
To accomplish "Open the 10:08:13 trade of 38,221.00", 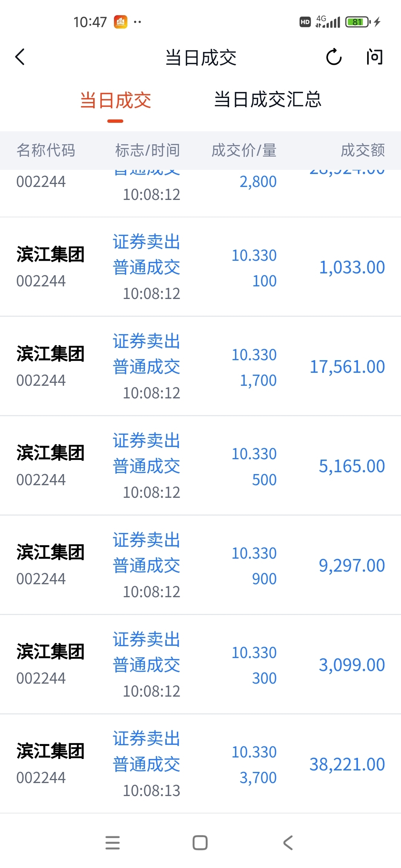I will (x=200, y=764).
